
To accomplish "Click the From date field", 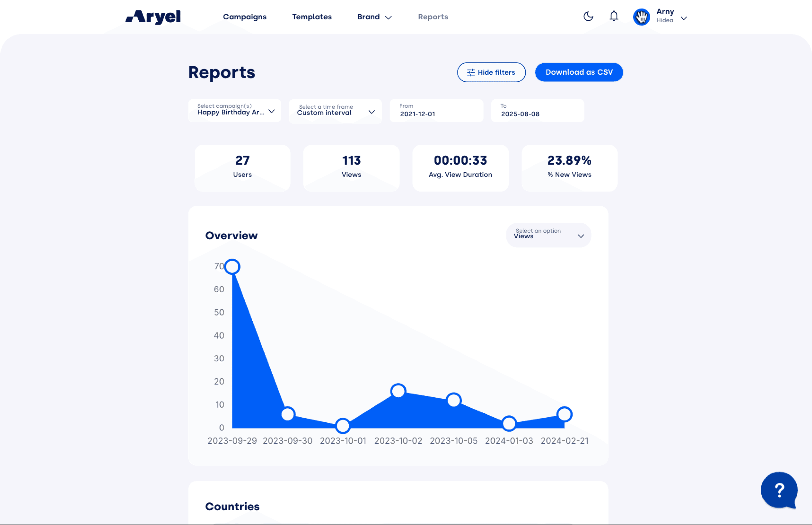I will coord(436,111).
